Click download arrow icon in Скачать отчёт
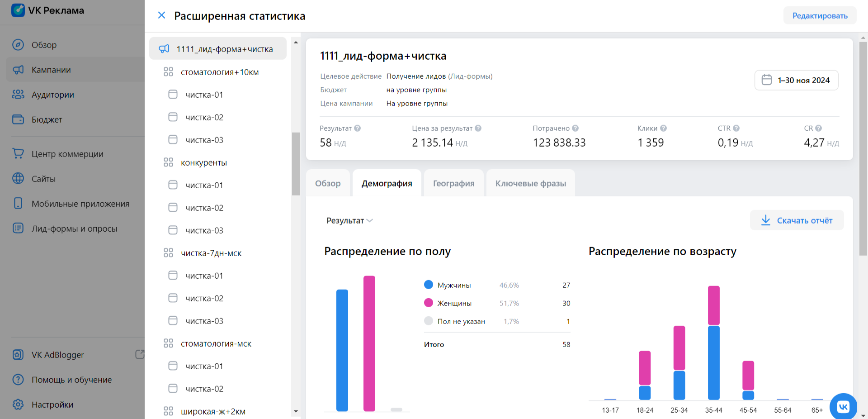868x419 pixels. [x=766, y=220]
